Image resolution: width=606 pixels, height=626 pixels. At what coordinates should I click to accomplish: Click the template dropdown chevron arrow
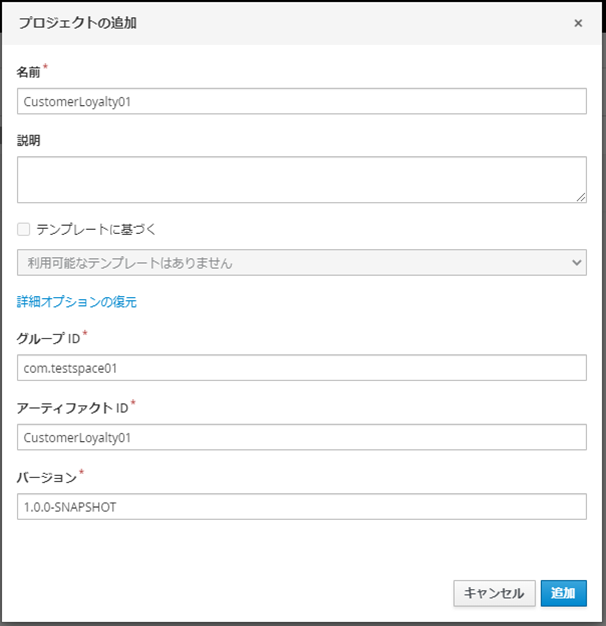575,262
